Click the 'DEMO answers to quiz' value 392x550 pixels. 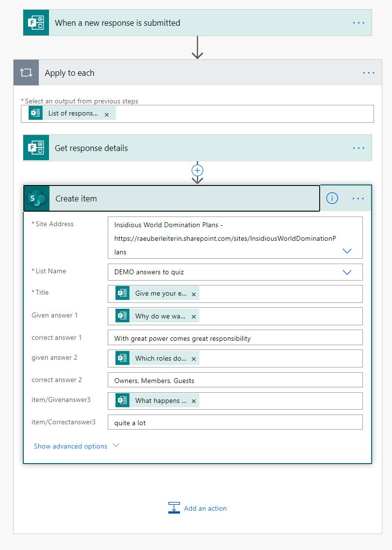[x=149, y=272]
